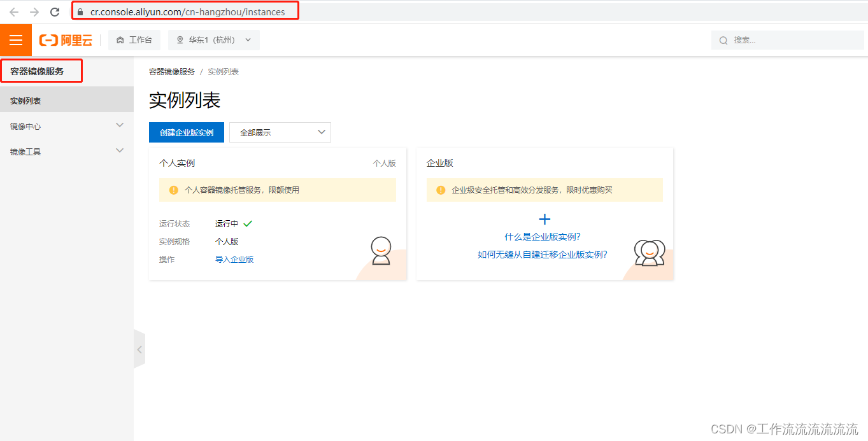Viewport: 868px width, 441px height.
Task: Click the 实例列表 breadcrumb
Action: point(224,72)
